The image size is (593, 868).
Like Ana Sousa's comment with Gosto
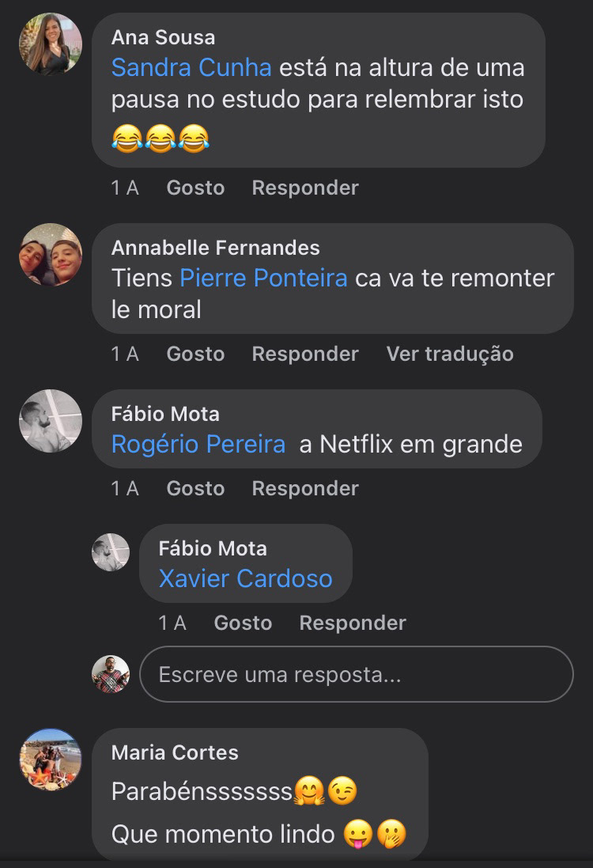(195, 188)
